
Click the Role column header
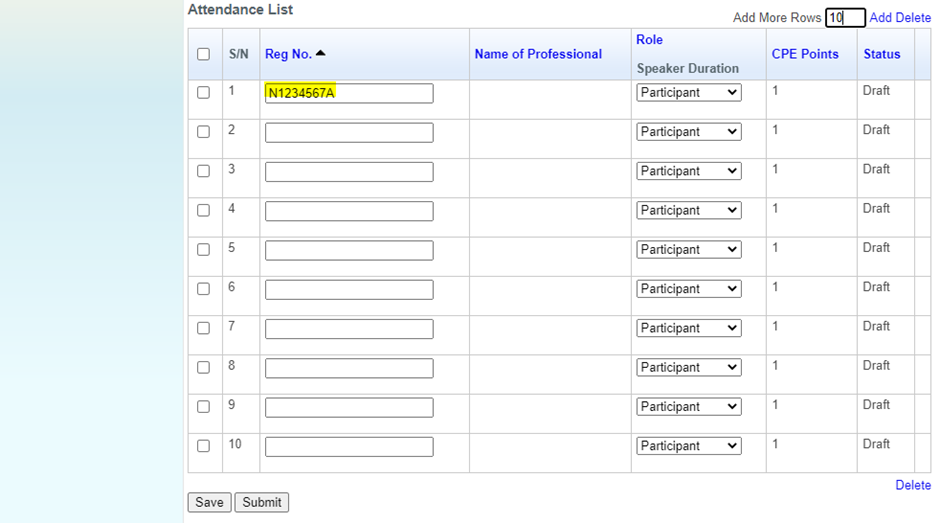point(649,40)
